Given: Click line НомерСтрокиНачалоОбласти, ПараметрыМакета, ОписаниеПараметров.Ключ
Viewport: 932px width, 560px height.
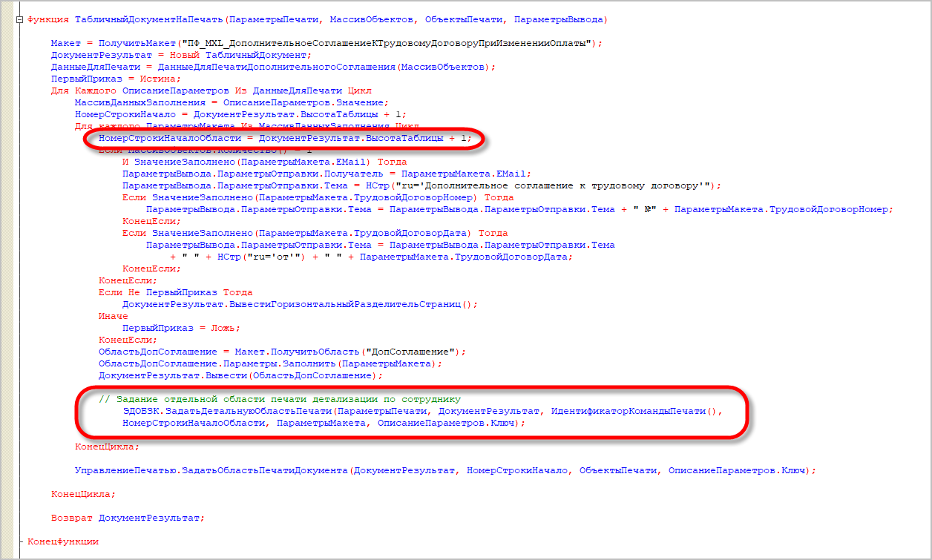Looking at the screenshot, I should coord(324,423).
